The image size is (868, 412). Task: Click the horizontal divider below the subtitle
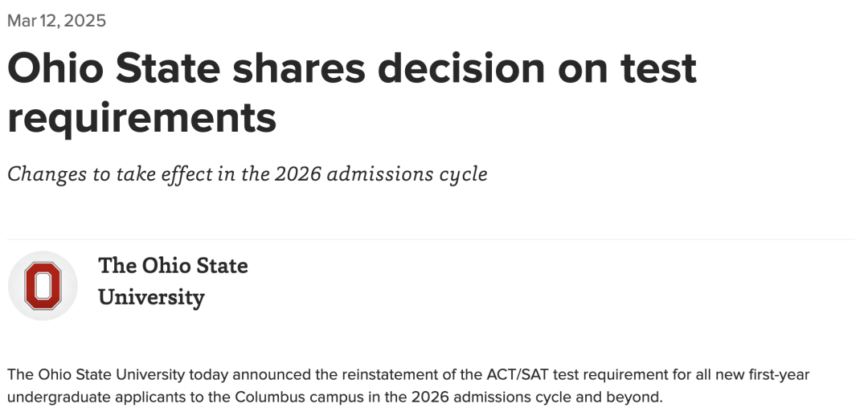tap(434, 239)
